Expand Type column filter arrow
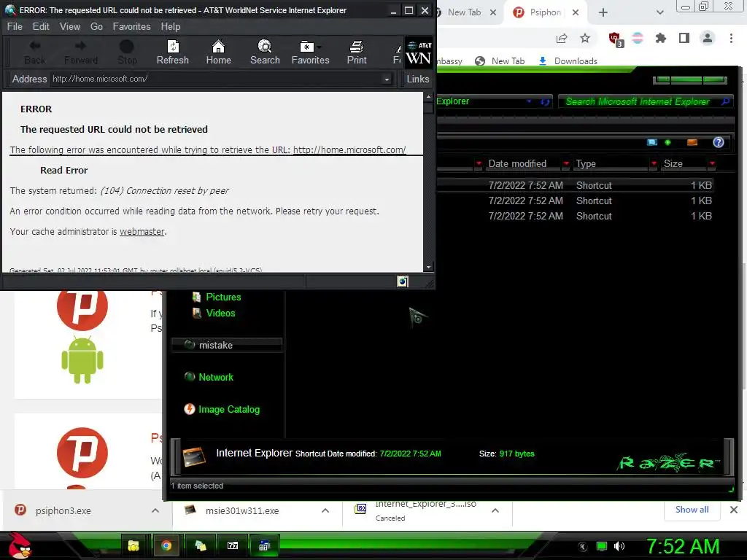The image size is (747, 560). (x=654, y=163)
